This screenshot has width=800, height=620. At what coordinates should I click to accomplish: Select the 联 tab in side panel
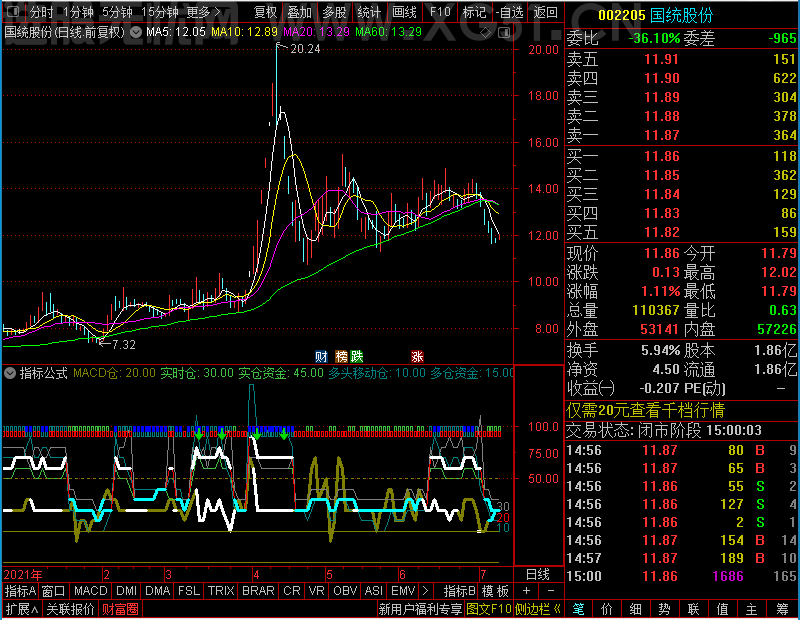click(693, 609)
